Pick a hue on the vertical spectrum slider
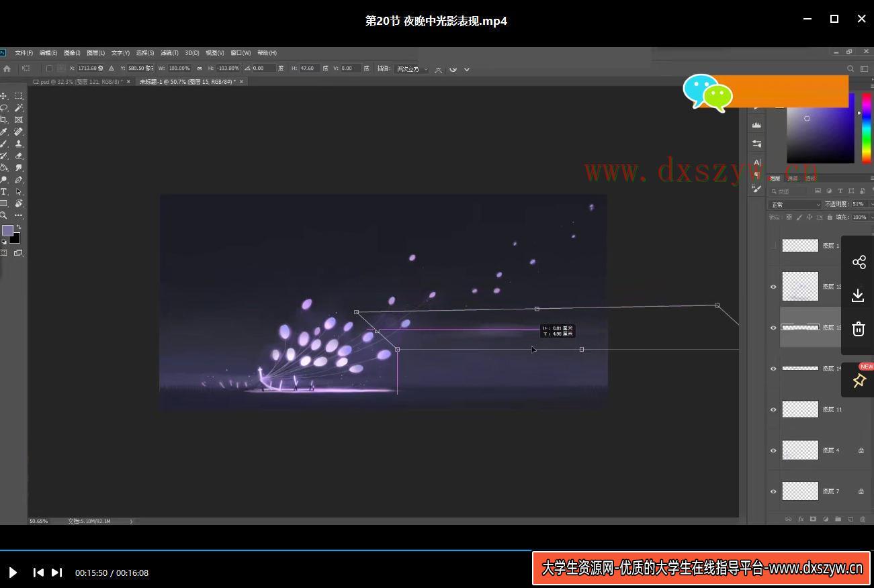The height and width of the screenshot is (588, 874). tap(867, 128)
